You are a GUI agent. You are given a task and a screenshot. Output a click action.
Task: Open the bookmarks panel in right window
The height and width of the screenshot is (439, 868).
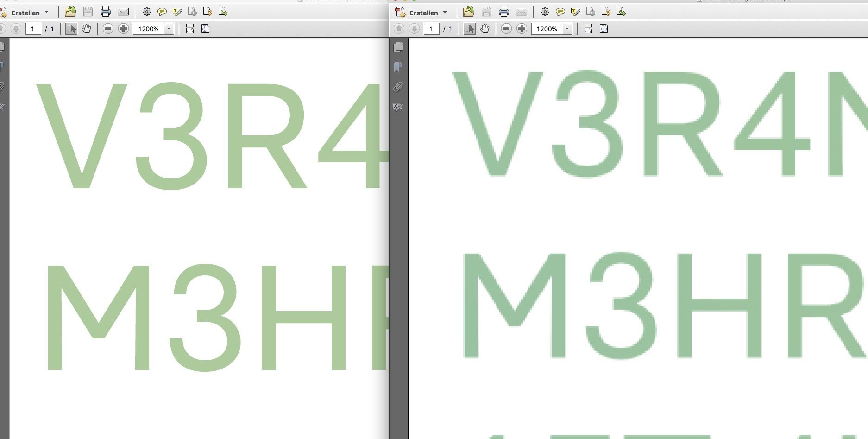point(398,67)
